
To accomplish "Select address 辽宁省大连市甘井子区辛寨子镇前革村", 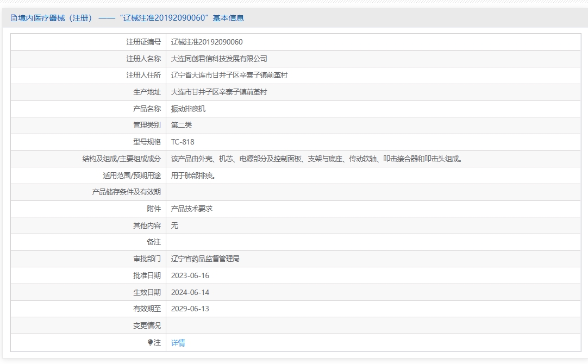I will 229,76.
